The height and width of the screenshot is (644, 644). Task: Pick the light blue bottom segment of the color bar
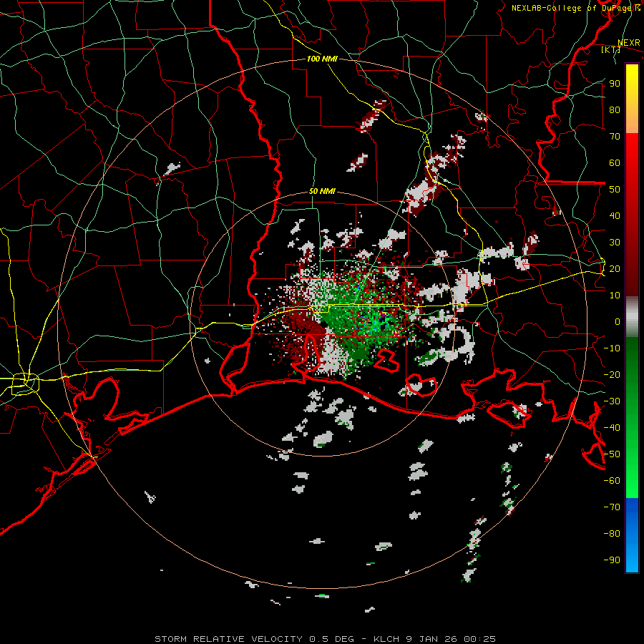click(632, 559)
